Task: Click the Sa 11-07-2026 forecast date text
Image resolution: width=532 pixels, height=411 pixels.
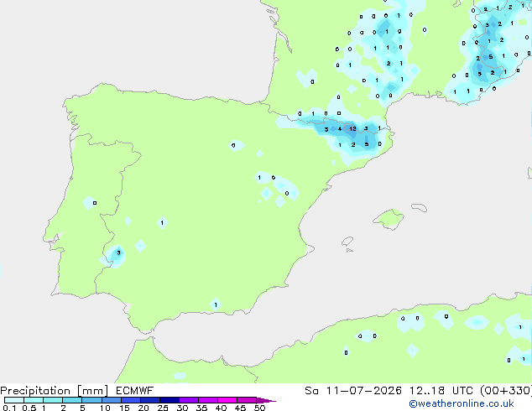Action: (x=353, y=390)
